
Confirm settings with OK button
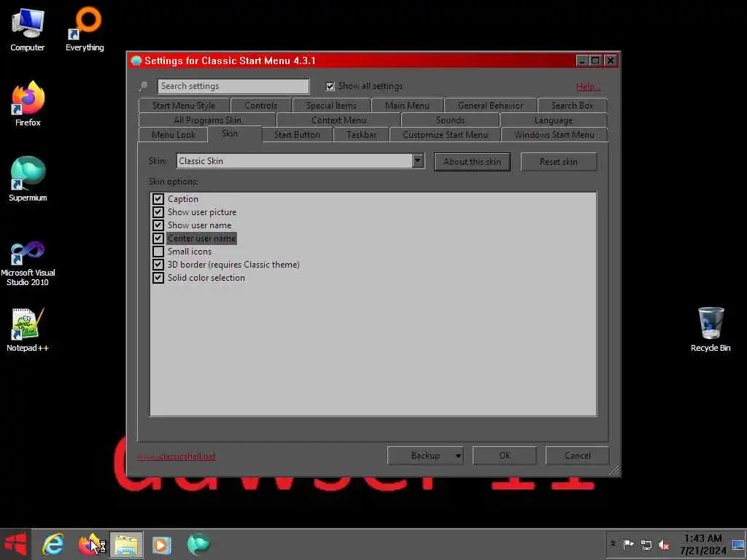pos(505,456)
